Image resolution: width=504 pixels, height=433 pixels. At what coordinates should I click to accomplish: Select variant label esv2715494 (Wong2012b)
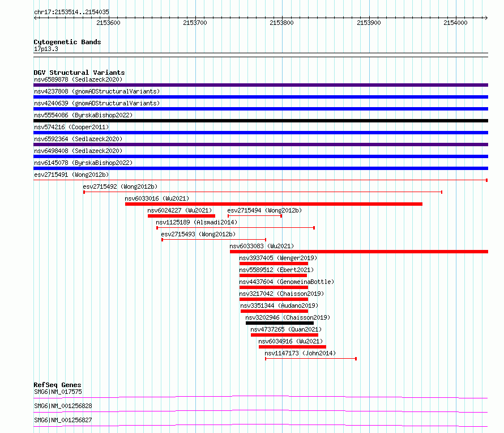click(264, 210)
